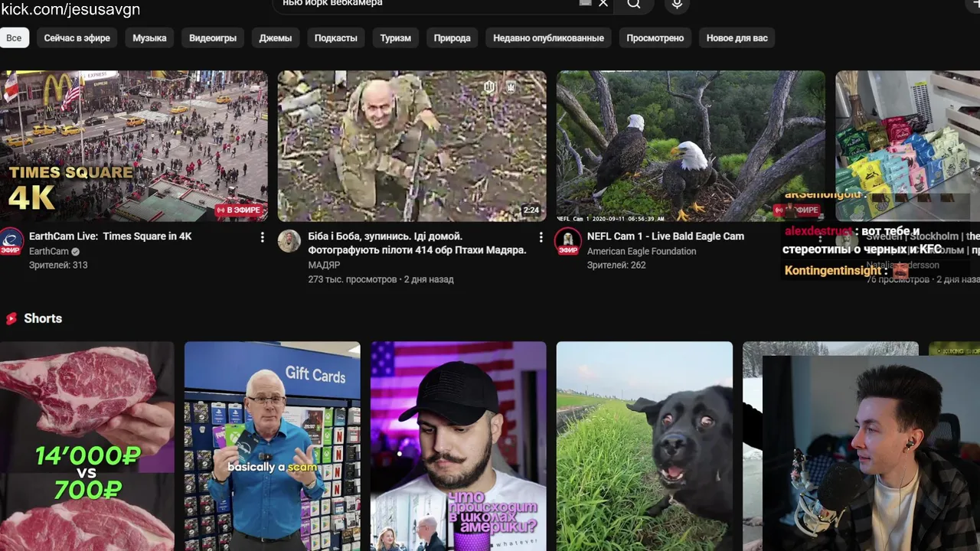Image resolution: width=980 pixels, height=551 pixels.
Task: Open title 'NEFL Cam 1 - Live Bald Eagle Cam'
Action: click(x=665, y=236)
